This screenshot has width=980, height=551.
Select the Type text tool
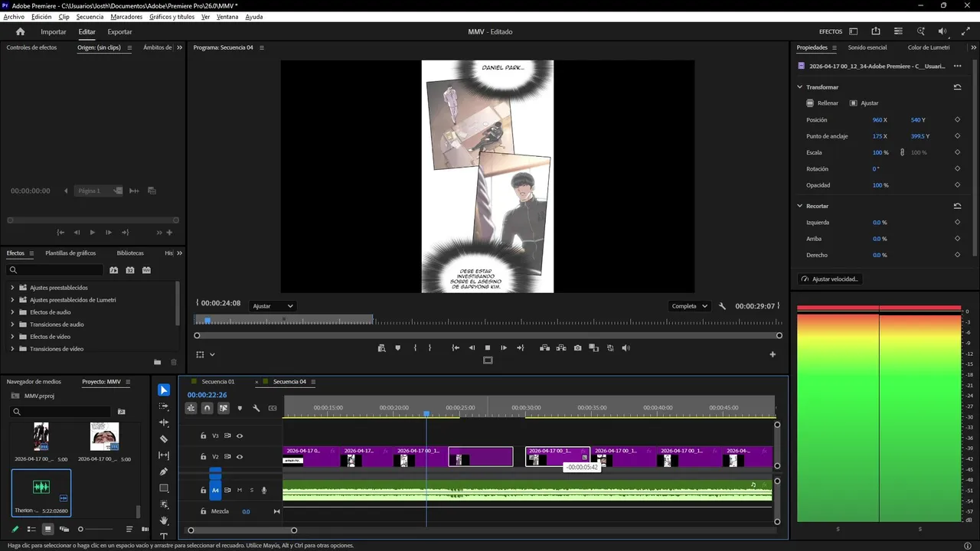click(x=164, y=536)
